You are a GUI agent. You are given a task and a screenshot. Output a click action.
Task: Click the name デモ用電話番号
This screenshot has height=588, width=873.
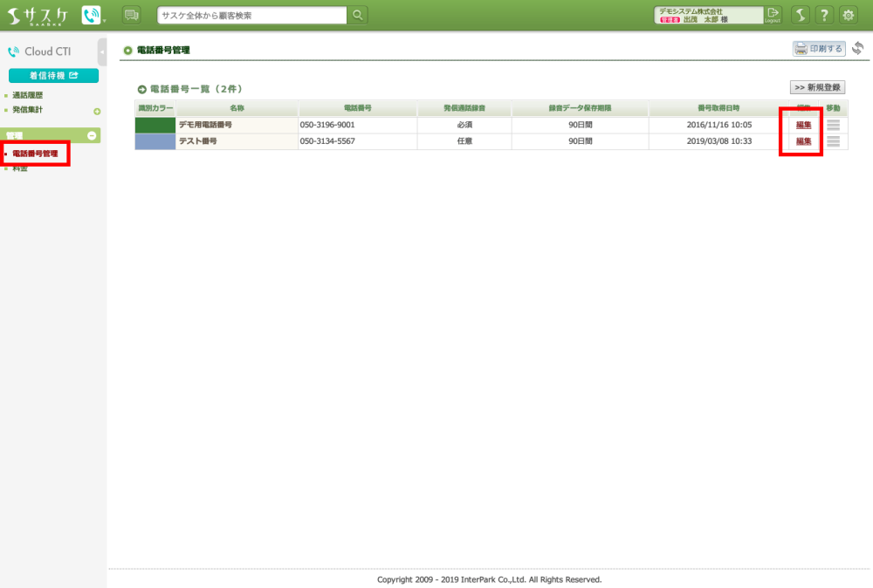pyautogui.click(x=205, y=125)
